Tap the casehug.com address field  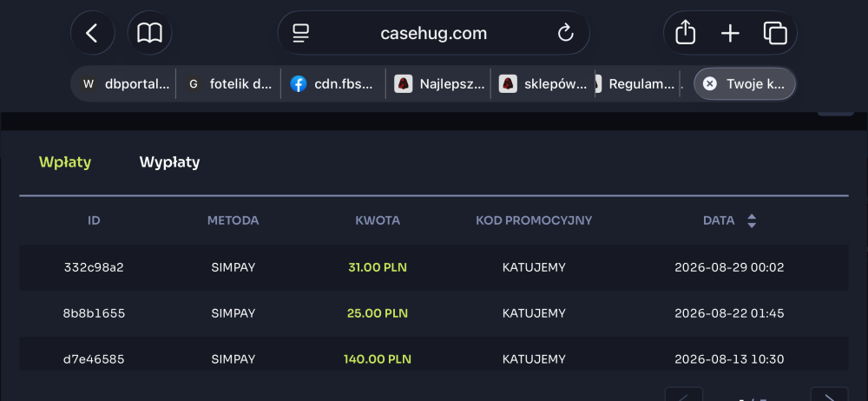click(433, 33)
